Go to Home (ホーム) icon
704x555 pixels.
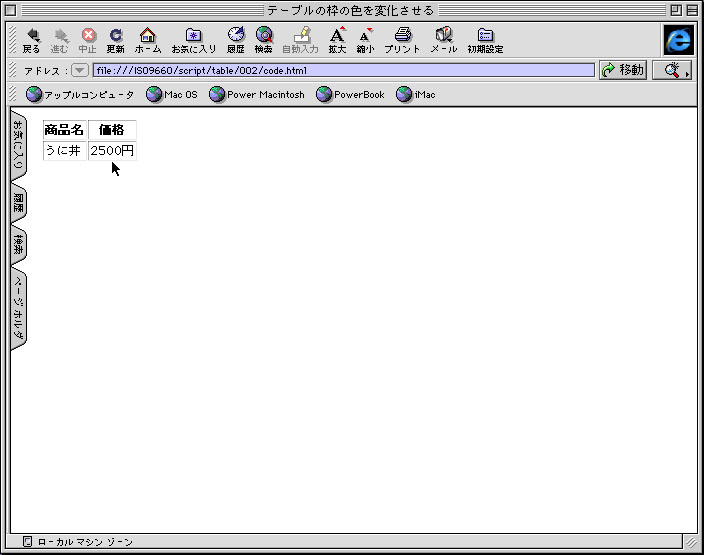coord(148,40)
